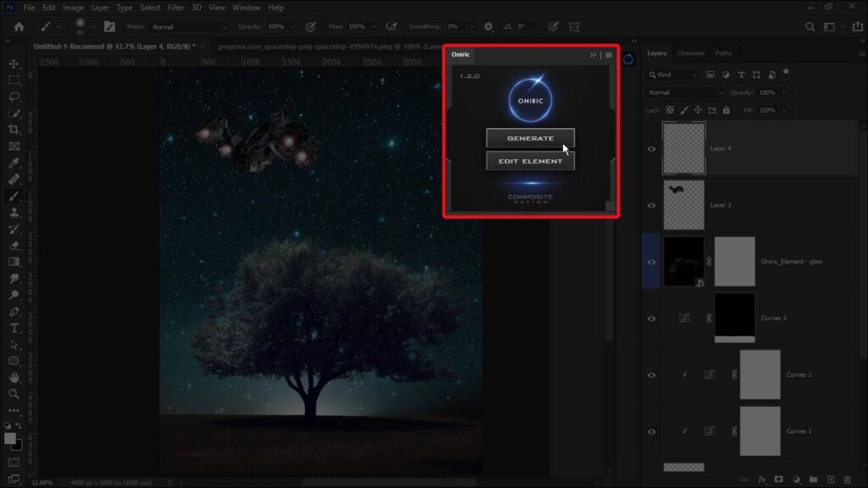The width and height of the screenshot is (868, 488).
Task: Select the Horizontal Type tool
Action: [x=14, y=328]
